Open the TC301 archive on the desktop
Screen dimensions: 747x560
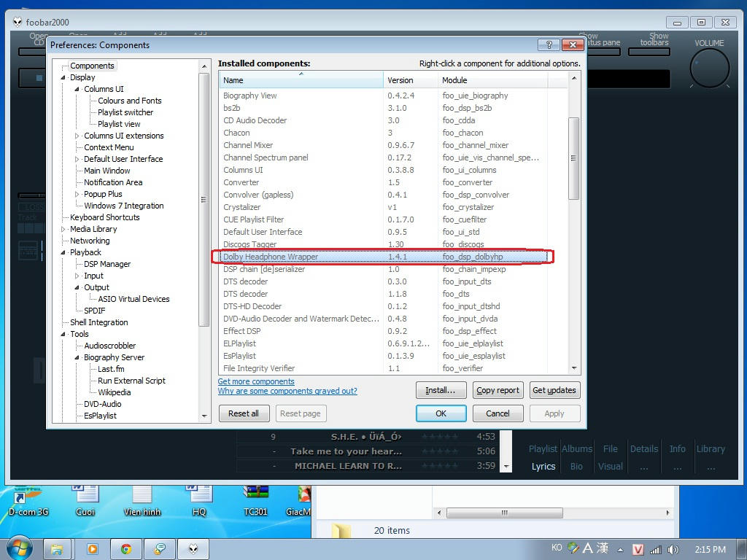coord(255,502)
